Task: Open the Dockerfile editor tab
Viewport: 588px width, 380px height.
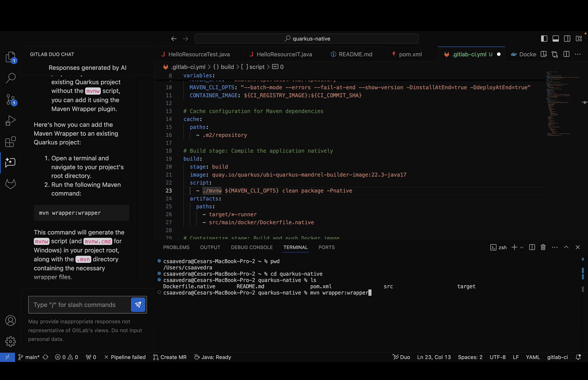Action: [x=523, y=54]
